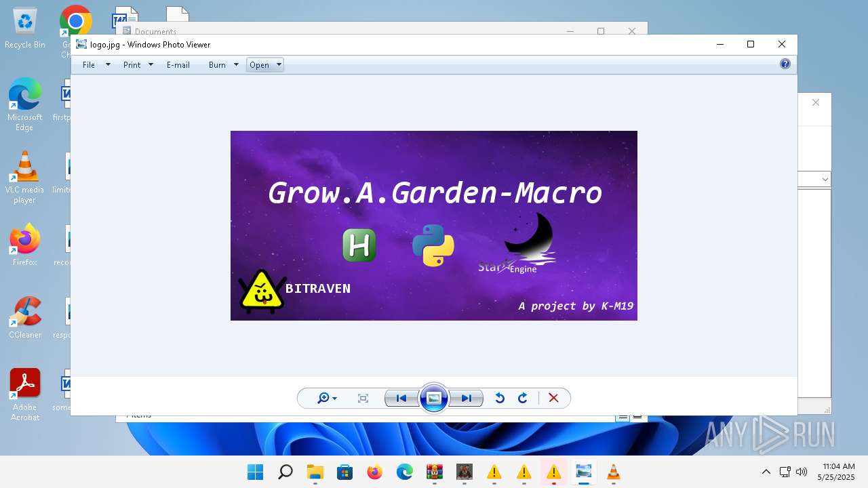Expand the Open dropdown arrow
This screenshot has width=868, height=488.
click(x=279, y=65)
